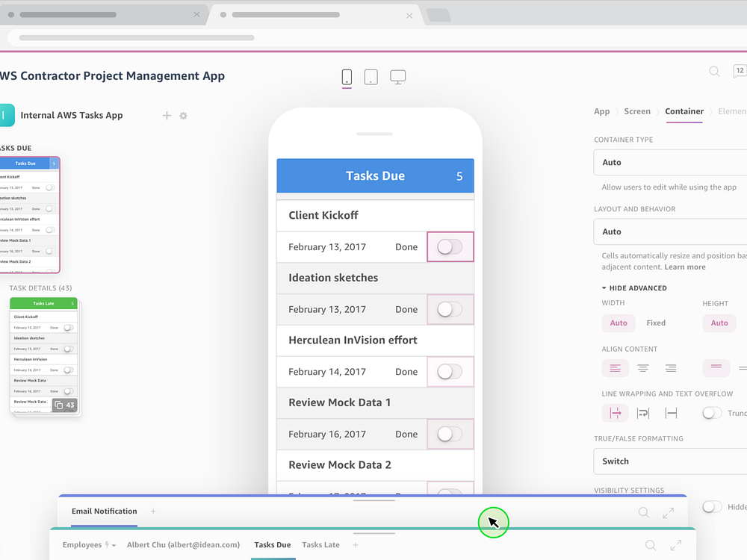Set width to Fixed
The height and width of the screenshot is (560, 747).
pyautogui.click(x=656, y=323)
